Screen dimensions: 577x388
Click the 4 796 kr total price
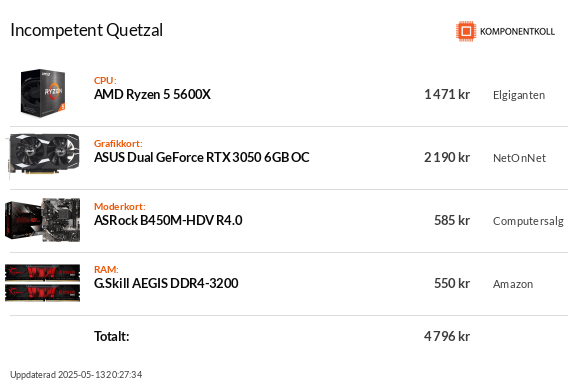point(447,336)
